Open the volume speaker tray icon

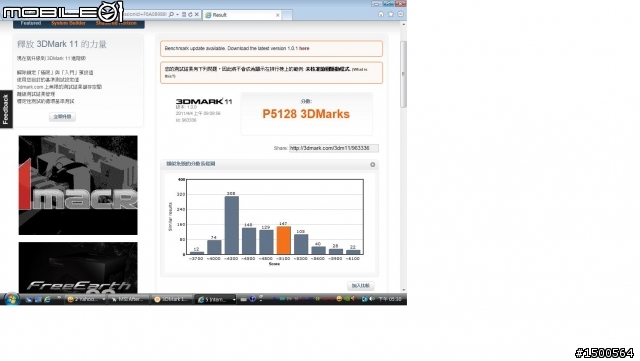pos(372,299)
